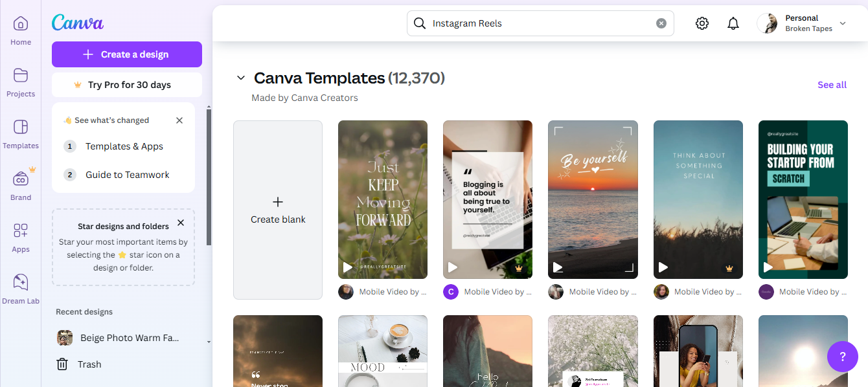868x387 pixels.
Task: Click the Canva logo
Action: pyautogui.click(x=78, y=23)
